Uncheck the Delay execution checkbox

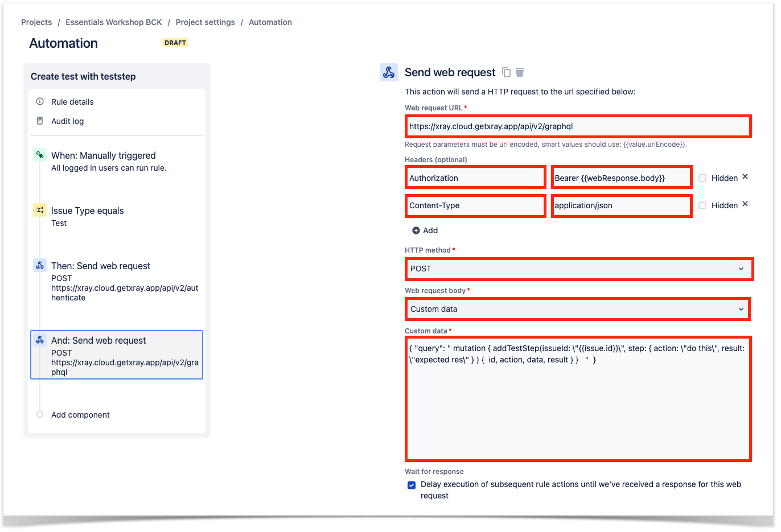(x=412, y=485)
